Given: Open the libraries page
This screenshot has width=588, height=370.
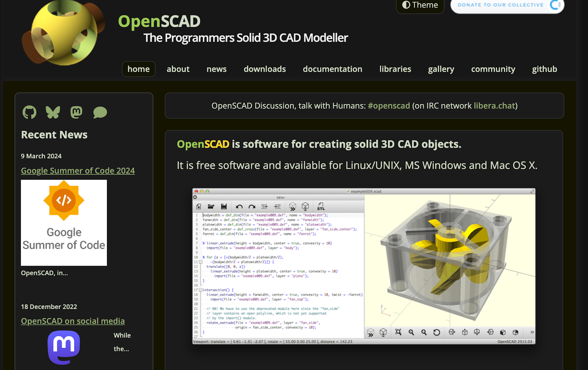Looking at the screenshot, I should click(395, 69).
